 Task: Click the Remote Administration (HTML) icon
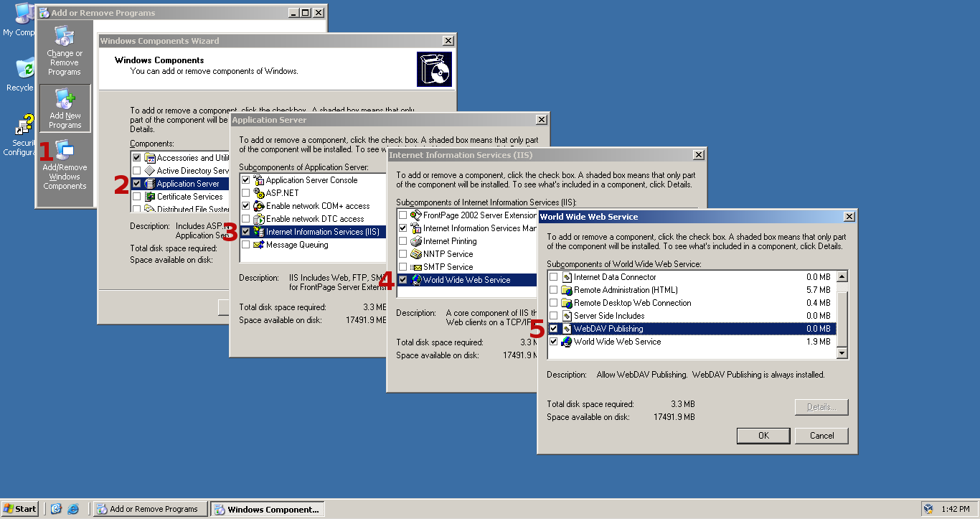[567, 290]
